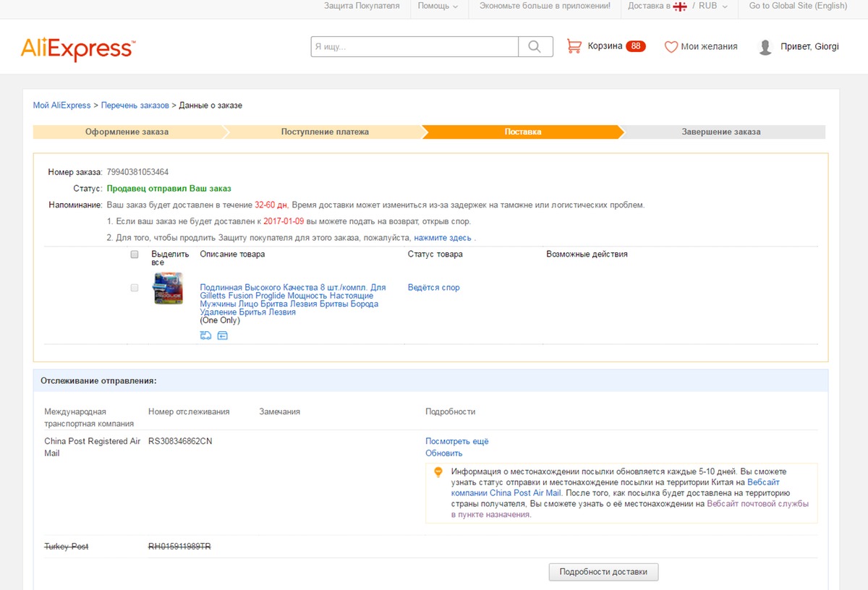Click the struck-through 'Turkey Post' text

(67, 547)
